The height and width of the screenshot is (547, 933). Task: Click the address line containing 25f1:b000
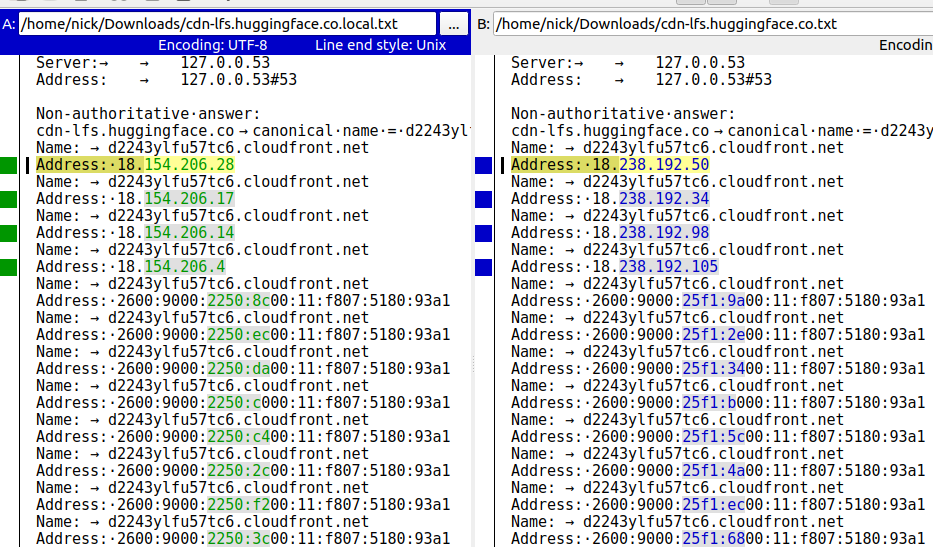(718, 402)
